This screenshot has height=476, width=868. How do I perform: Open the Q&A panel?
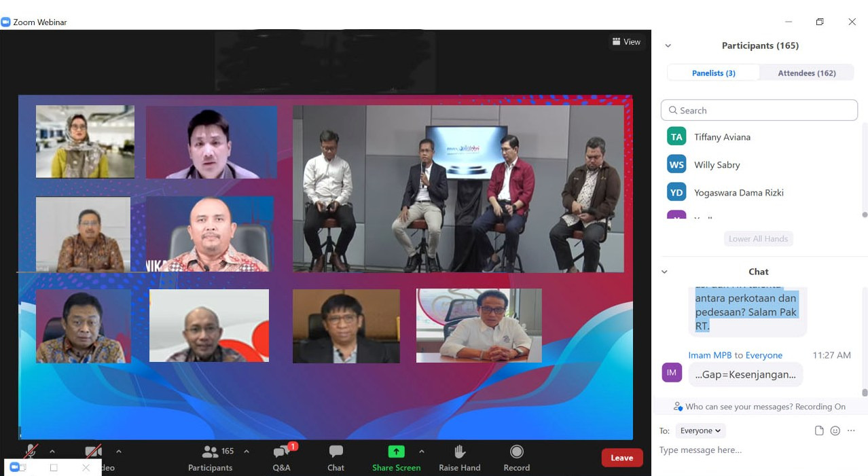pos(281,459)
